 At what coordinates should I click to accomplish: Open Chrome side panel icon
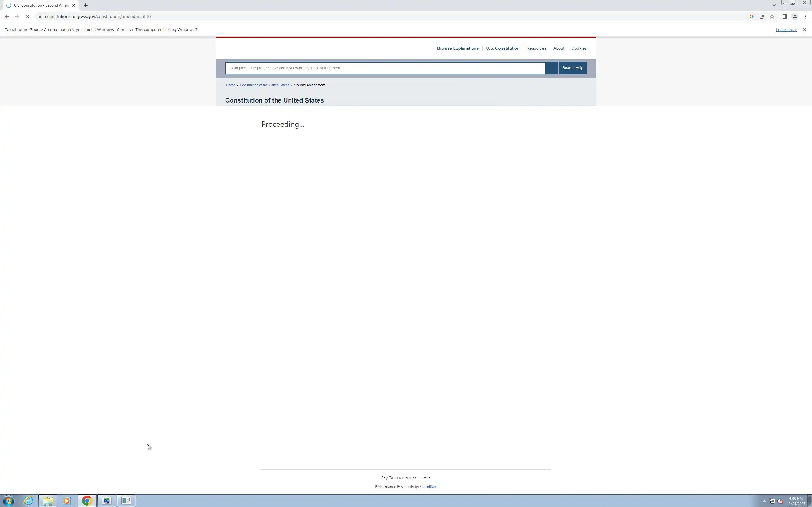pyautogui.click(x=784, y=16)
